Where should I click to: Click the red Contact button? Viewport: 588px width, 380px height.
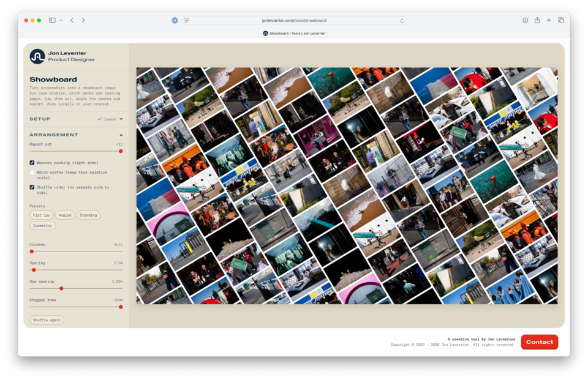tap(539, 342)
